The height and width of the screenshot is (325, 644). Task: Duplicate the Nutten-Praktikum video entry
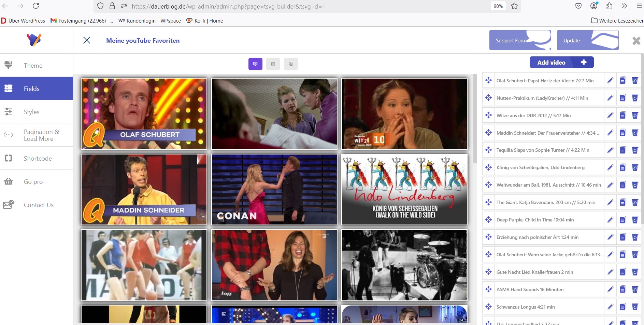622,98
